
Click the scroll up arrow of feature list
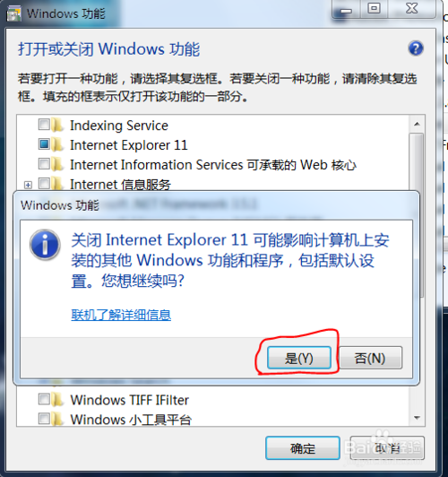417,124
